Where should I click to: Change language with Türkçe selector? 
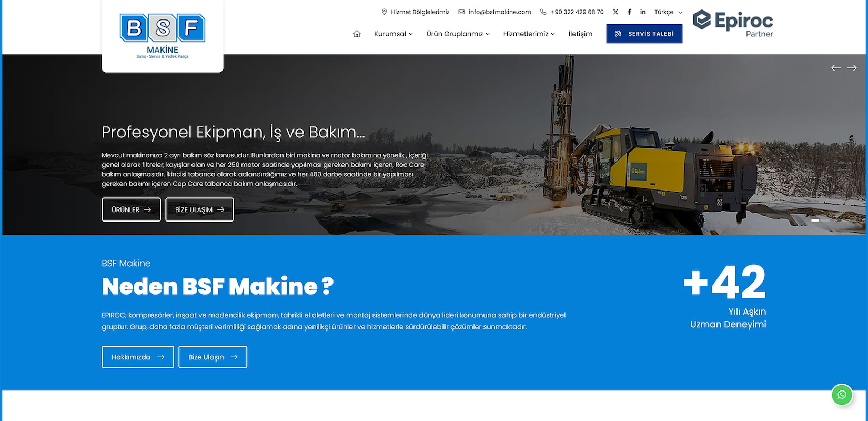(668, 12)
